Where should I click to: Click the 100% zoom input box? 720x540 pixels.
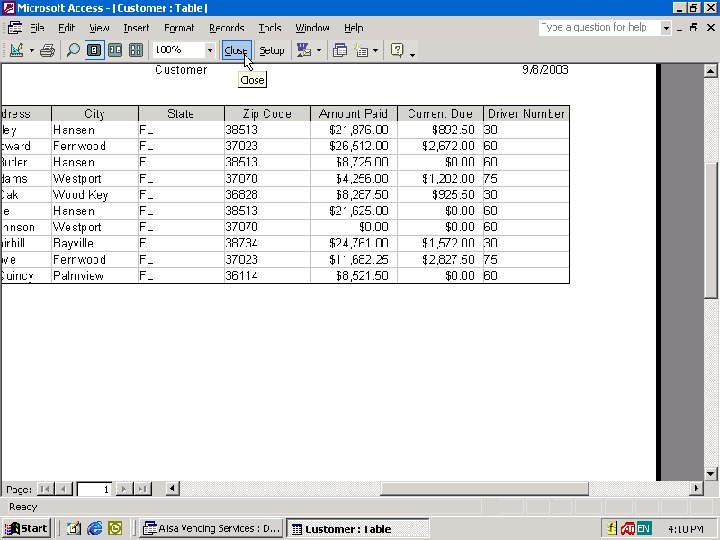pyautogui.click(x=179, y=50)
